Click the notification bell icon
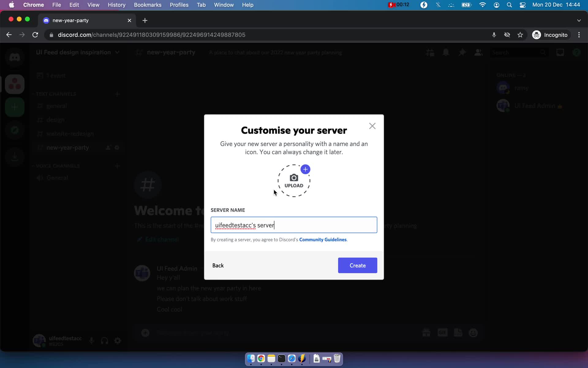The width and height of the screenshot is (588, 368). [x=446, y=52]
